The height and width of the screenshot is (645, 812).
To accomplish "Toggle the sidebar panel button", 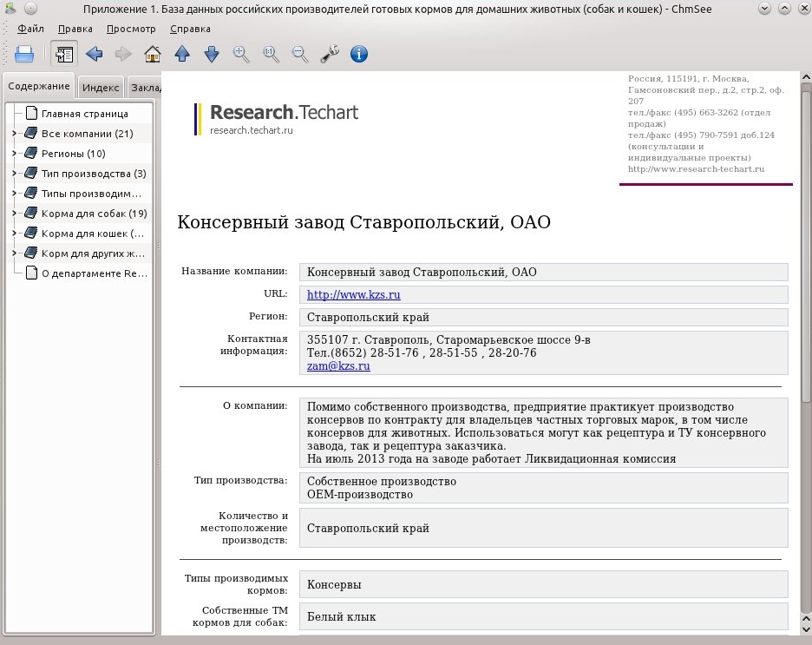I will pyautogui.click(x=64, y=54).
